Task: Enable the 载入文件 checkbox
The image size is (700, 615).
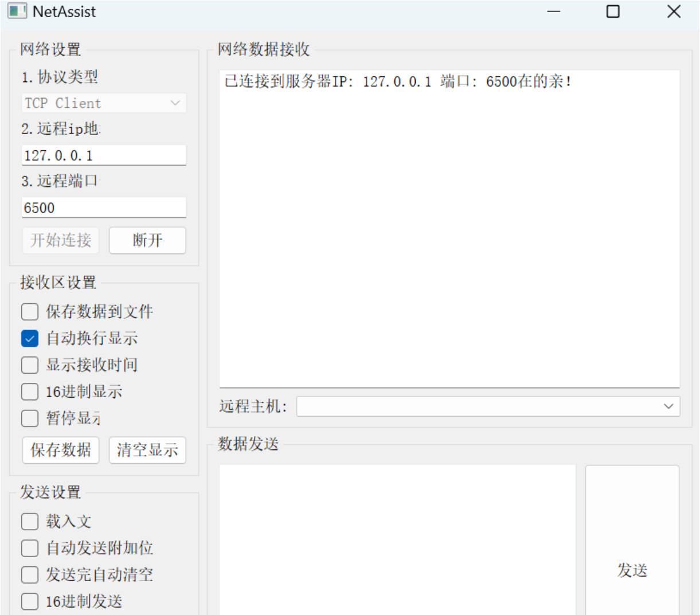Action: (30, 522)
